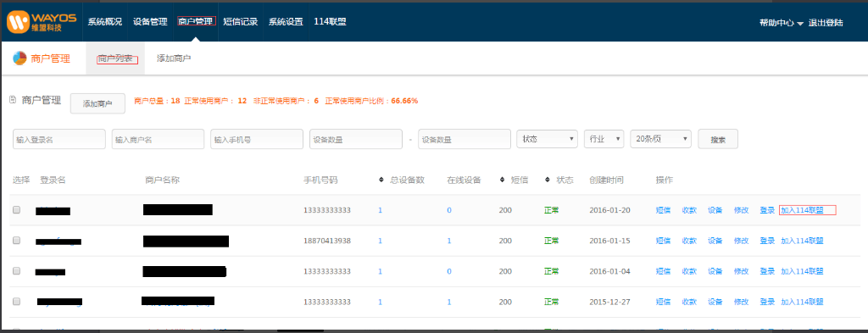Viewport: 868px width, 333px height.
Task: Open the 状态 filter dropdown
Action: tap(547, 139)
